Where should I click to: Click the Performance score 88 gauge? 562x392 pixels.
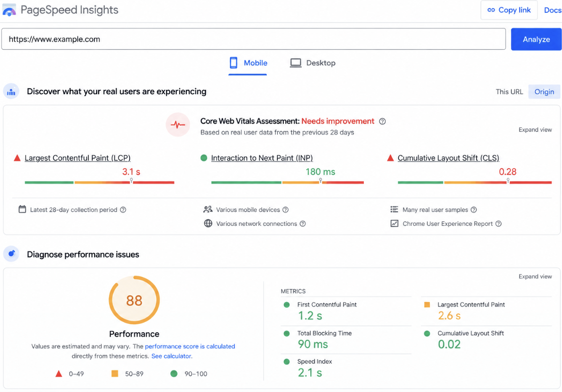click(x=134, y=300)
